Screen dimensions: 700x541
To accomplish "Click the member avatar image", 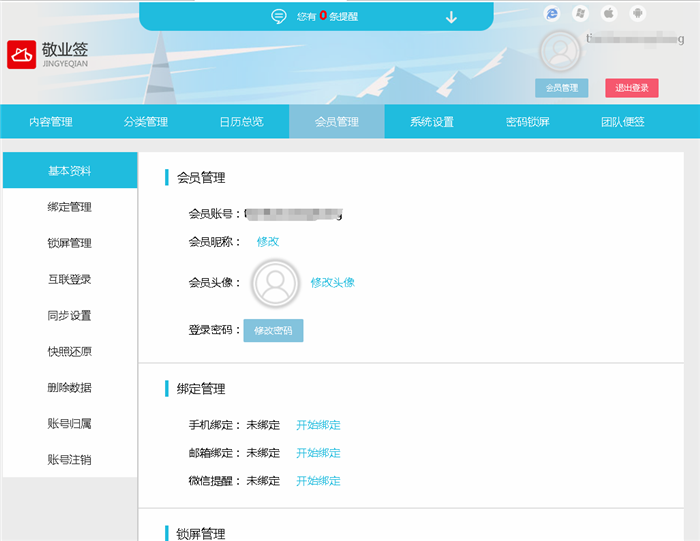I will click(275, 283).
